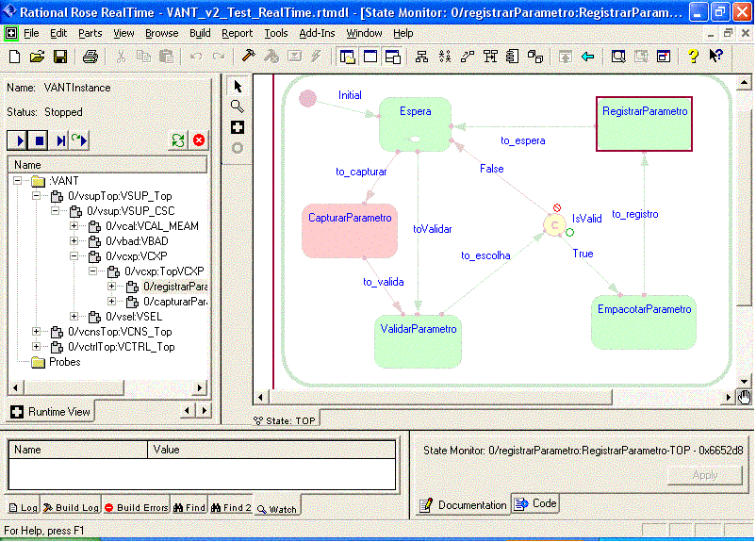Expand the 0/vbad:VBAD node
The image size is (756, 542).
tap(74, 240)
